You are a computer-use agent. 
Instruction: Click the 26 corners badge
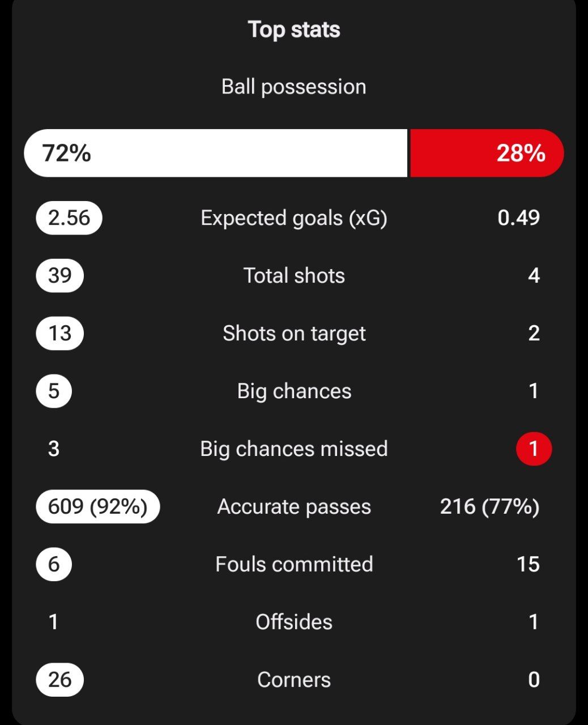point(60,680)
